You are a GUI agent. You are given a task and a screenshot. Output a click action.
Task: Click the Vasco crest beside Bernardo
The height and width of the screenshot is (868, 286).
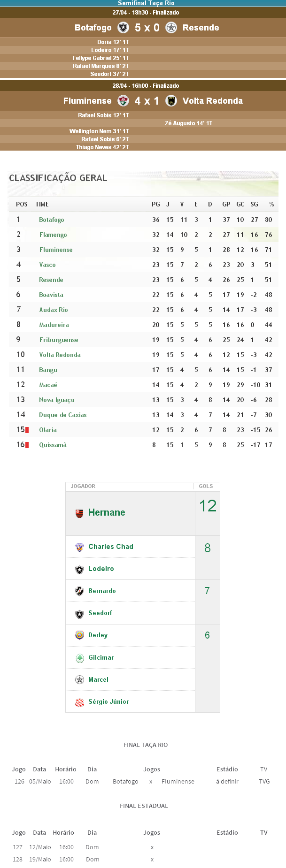[x=79, y=591]
